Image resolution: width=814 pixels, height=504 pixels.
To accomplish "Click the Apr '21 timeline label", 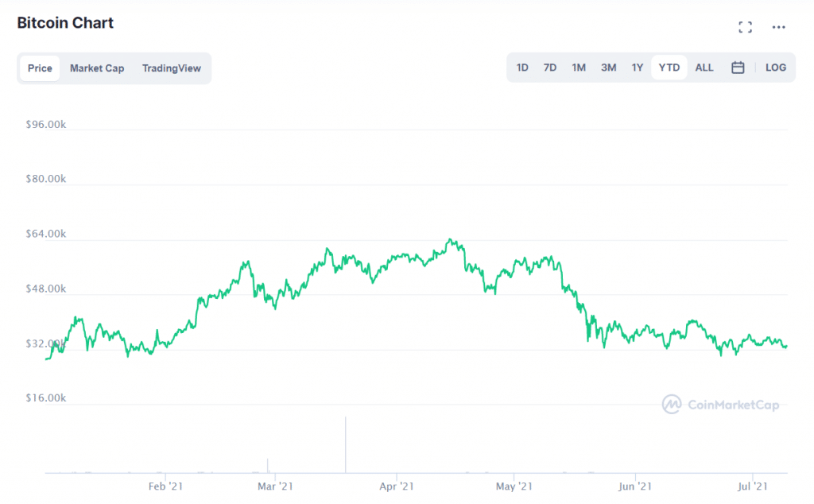I will pyautogui.click(x=396, y=486).
